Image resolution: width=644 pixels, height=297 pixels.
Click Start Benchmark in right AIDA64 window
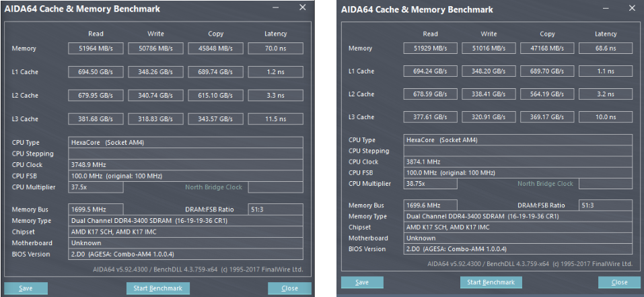click(491, 282)
